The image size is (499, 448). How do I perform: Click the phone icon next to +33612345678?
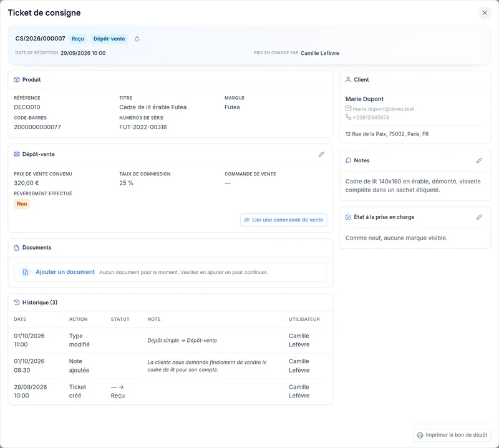pos(349,117)
